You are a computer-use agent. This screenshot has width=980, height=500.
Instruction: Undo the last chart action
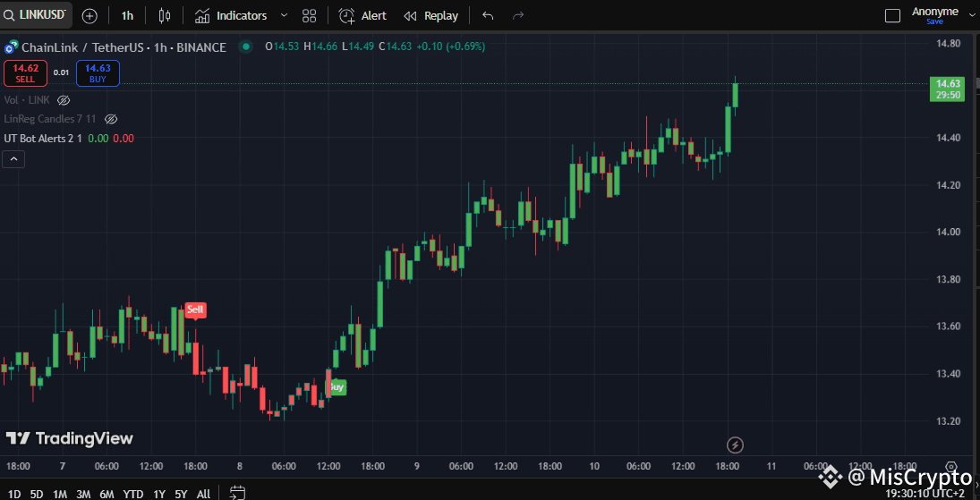click(488, 15)
